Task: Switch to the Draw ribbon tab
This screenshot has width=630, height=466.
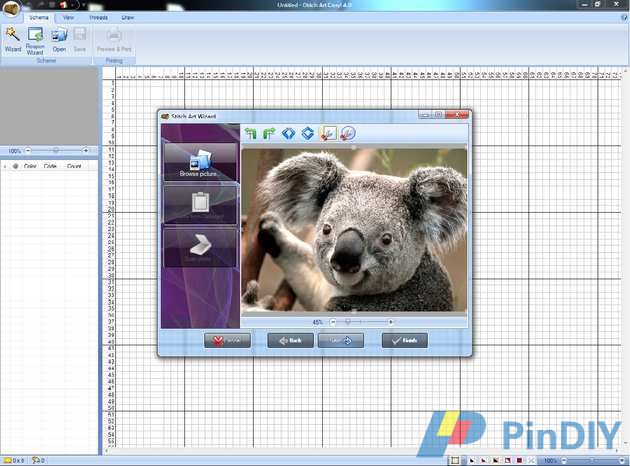Action: point(128,18)
